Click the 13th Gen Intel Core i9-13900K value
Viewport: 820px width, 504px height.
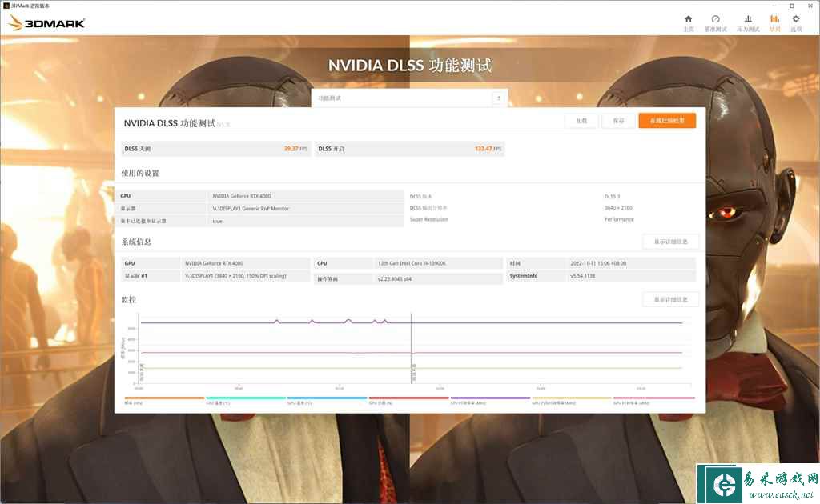[x=412, y=264]
